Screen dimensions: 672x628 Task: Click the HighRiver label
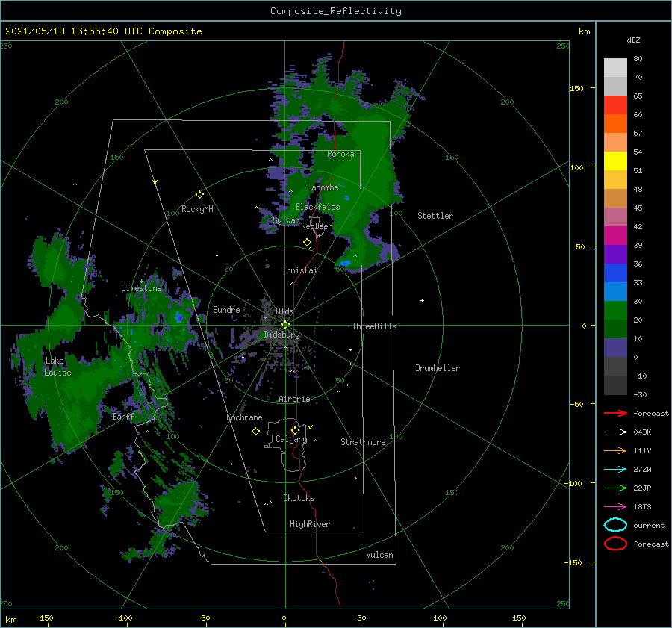pyautogui.click(x=309, y=524)
